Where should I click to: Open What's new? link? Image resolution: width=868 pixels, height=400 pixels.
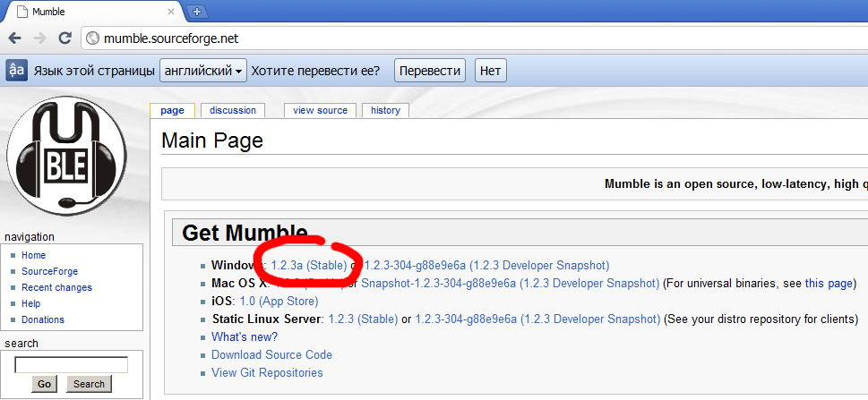pos(245,336)
